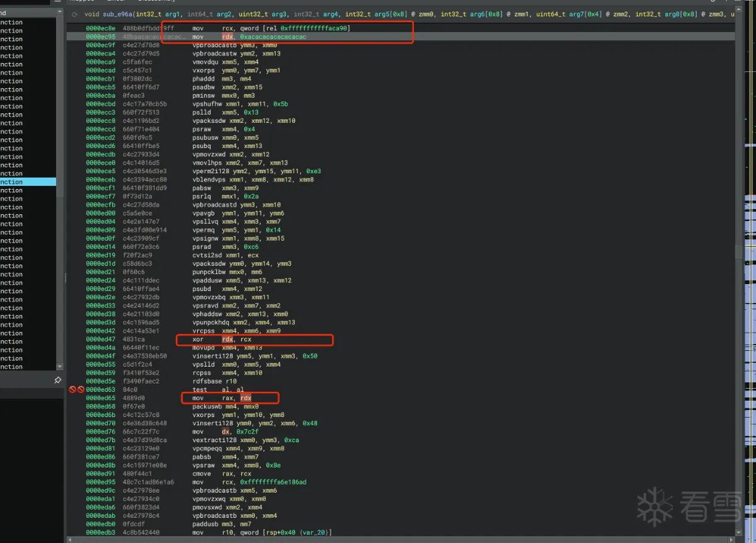Screen dimensions: 756x543
Task: Click the cvtsi2sd xmm1, ecx instruction
Action: point(226,255)
